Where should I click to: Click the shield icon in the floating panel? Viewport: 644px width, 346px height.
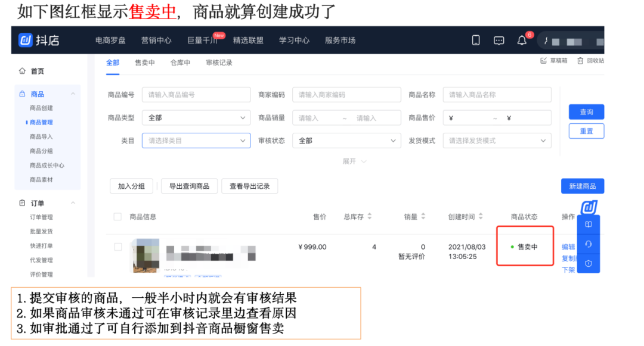pyautogui.click(x=589, y=264)
